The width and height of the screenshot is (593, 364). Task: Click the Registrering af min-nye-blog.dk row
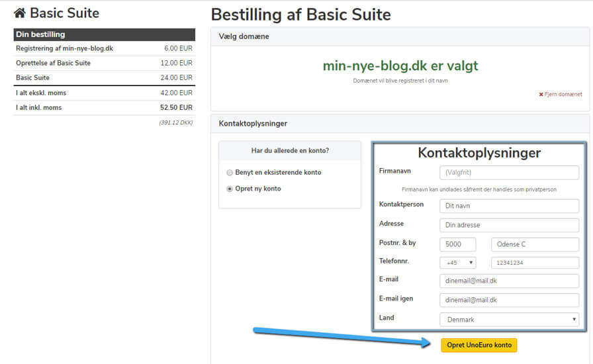tap(105, 48)
